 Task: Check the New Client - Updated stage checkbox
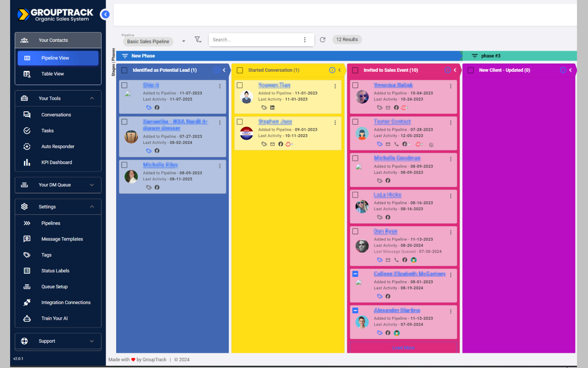pyautogui.click(x=470, y=70)
